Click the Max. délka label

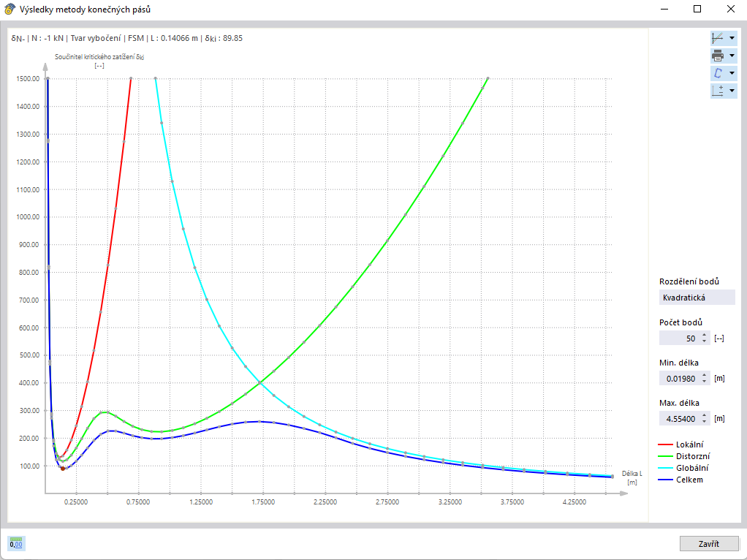coord(679,403)
